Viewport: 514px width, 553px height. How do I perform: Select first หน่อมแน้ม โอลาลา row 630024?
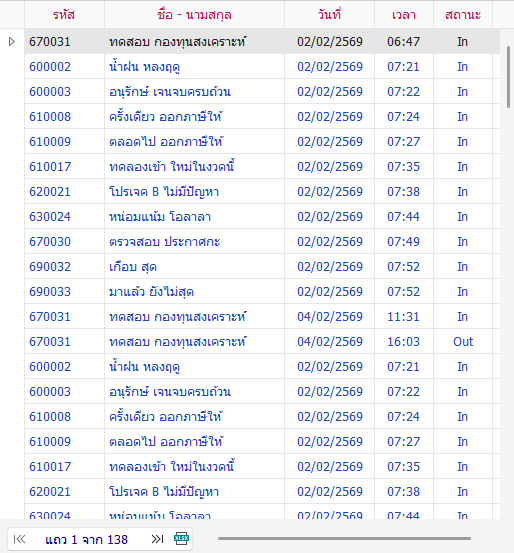pyautogui.click(x=262, y=217)
